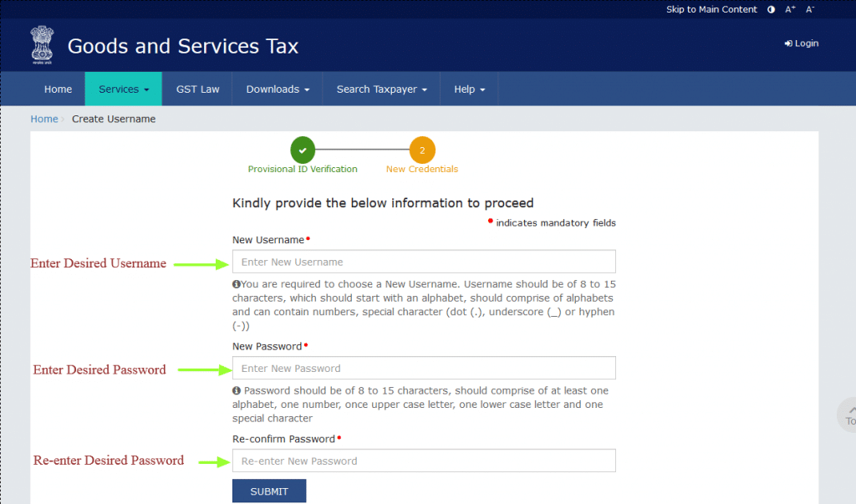This screenshot has height=504, width=856.
Task: Open the Downloads dropdown
Action: [x=277, y=89]
